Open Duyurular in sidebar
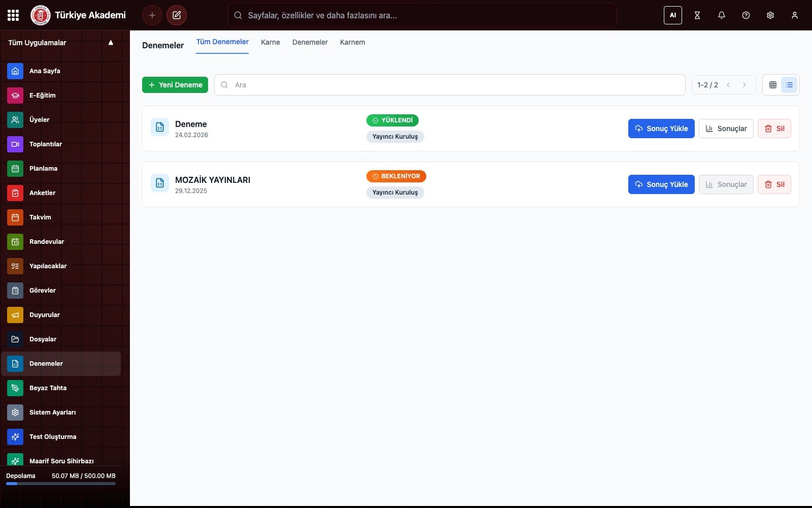 tap(61, 315)
